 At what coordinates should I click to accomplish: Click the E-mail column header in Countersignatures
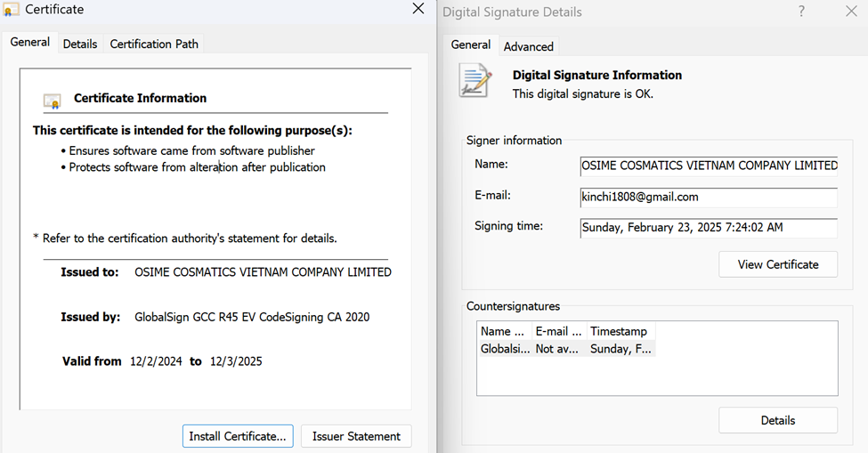pyautogui.click(x=559, y=331)
